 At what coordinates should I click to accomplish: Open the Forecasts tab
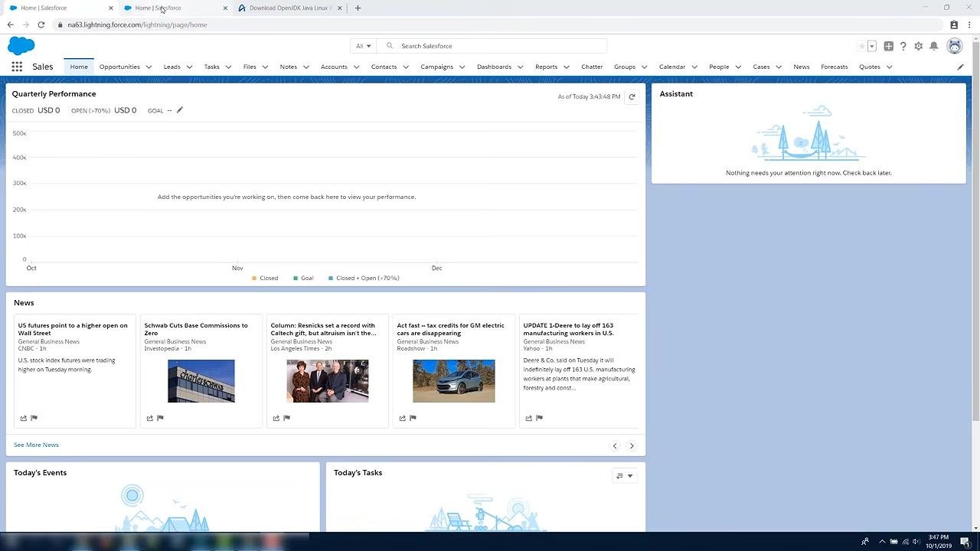834,67
